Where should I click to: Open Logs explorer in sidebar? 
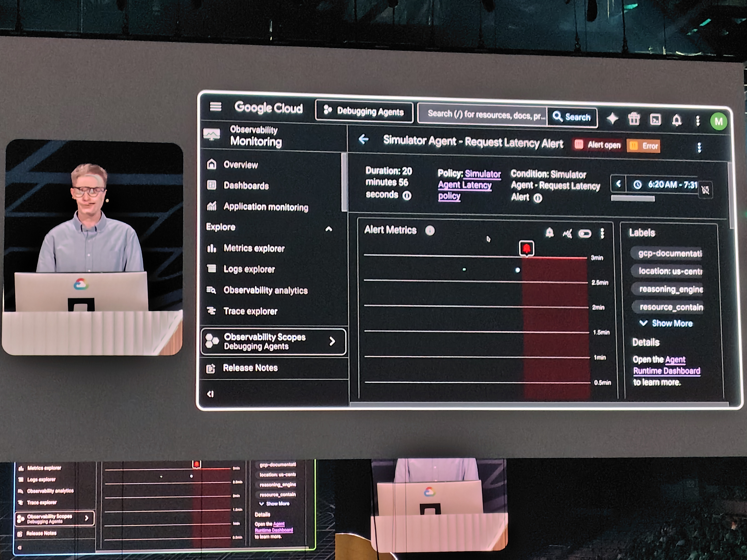(x=249, y=269)
